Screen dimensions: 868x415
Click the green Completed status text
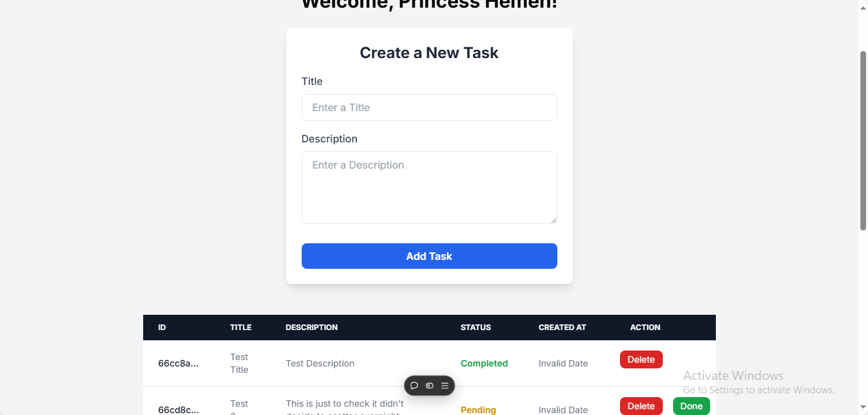coord(484,363)
